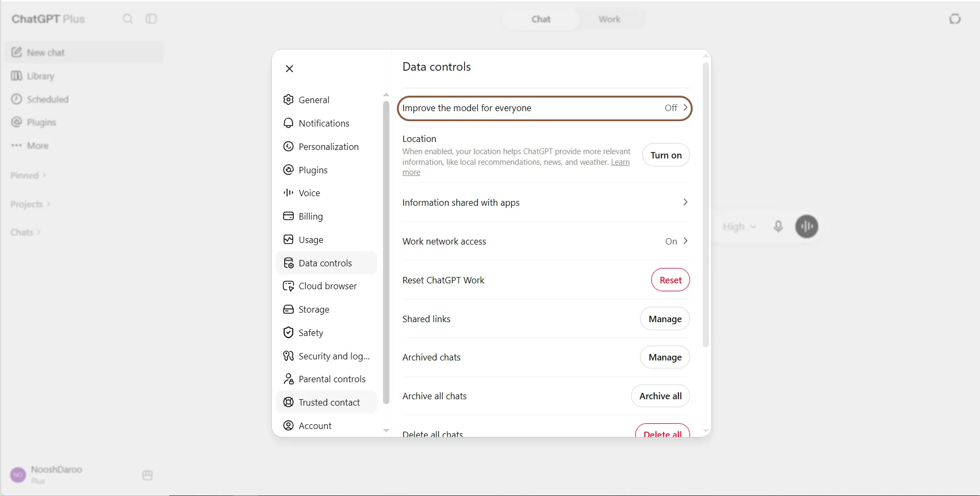
Task: Open the Trusted contact settings tab
Action: click(x=327, y=402)
